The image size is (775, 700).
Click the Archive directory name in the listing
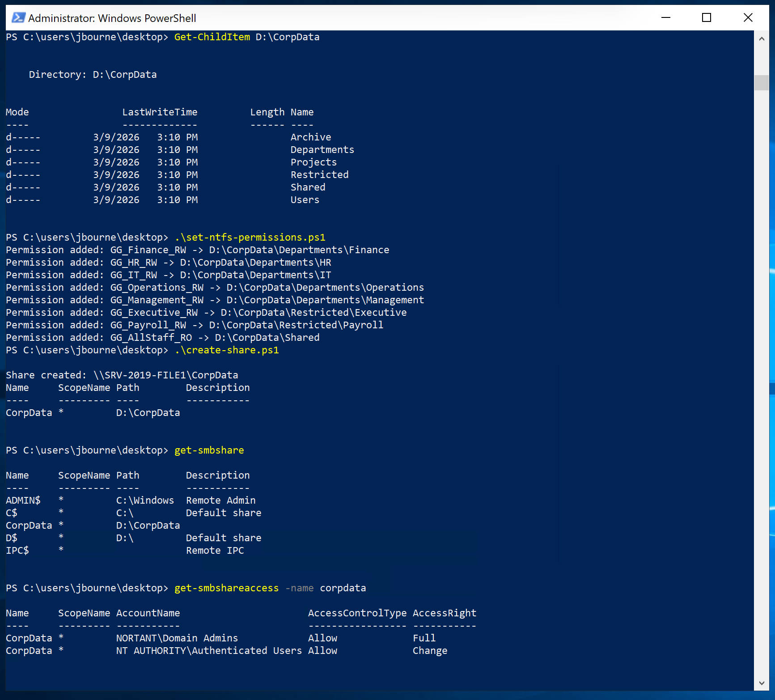click(311, 137)
